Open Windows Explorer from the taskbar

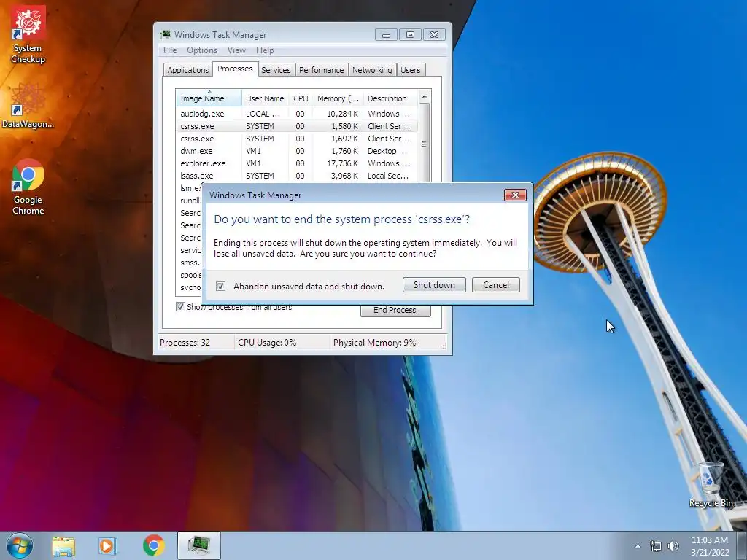63,545
